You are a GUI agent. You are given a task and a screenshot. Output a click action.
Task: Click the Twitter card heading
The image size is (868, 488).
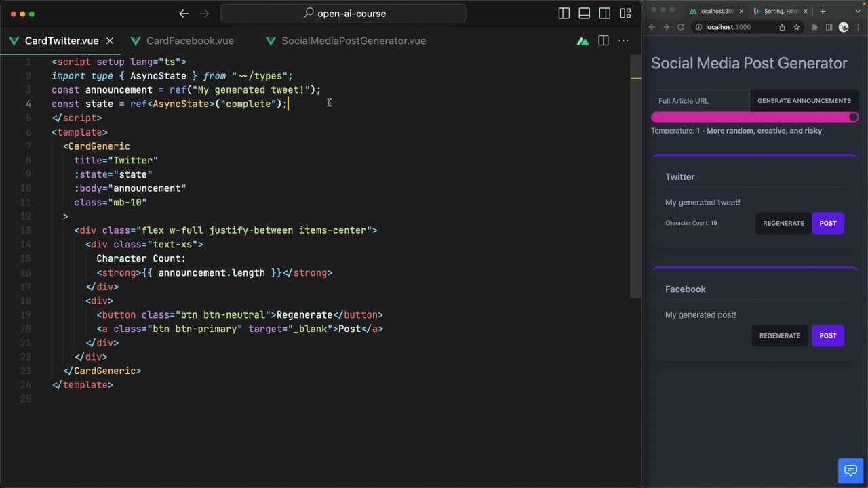point(680,176)
